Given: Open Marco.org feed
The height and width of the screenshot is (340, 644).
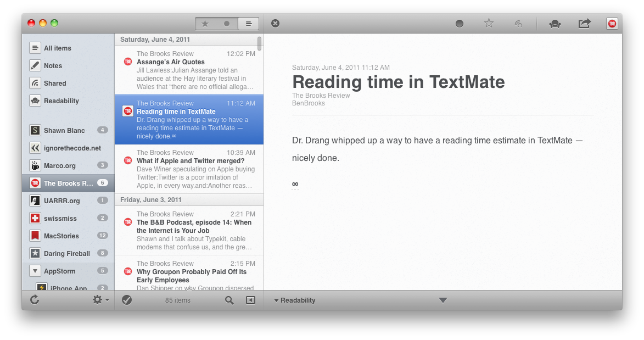Looking at the screenshot, I should (68, 166).
